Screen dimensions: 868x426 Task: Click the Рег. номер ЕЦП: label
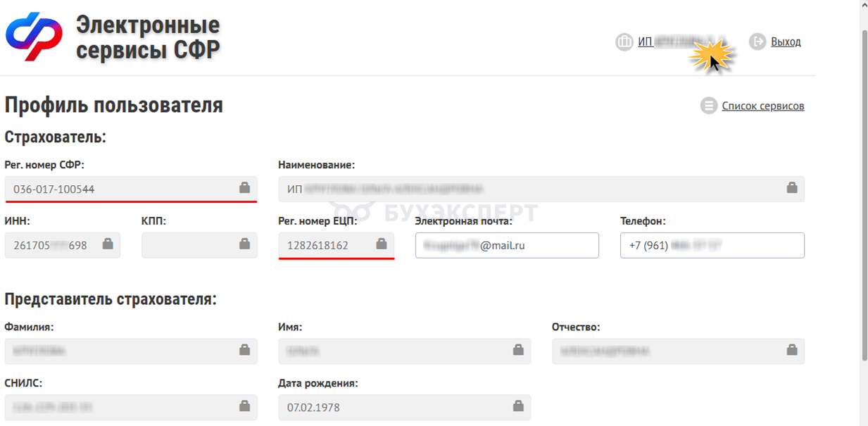pos(318,221)
